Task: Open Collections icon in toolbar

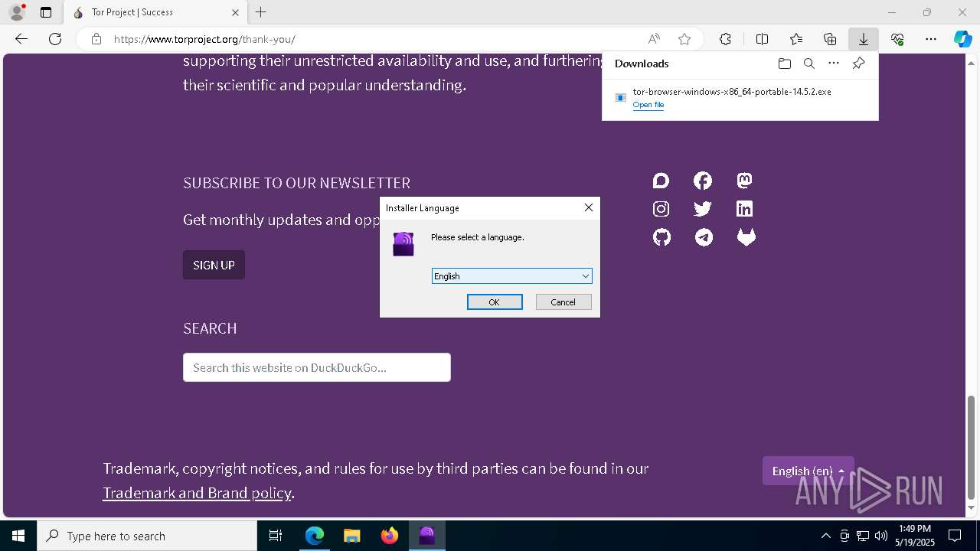Action: pos(830,39)
